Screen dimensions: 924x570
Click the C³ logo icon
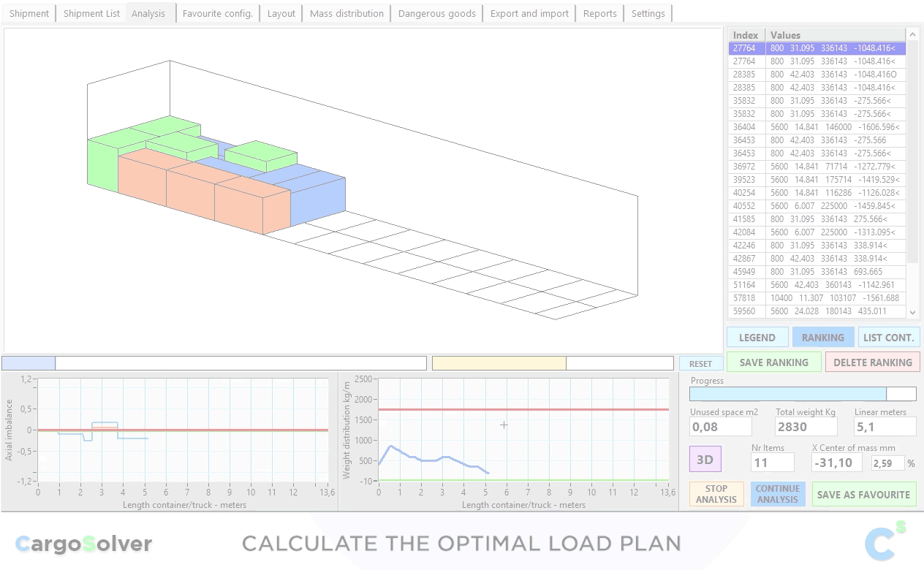click(885, 541)
